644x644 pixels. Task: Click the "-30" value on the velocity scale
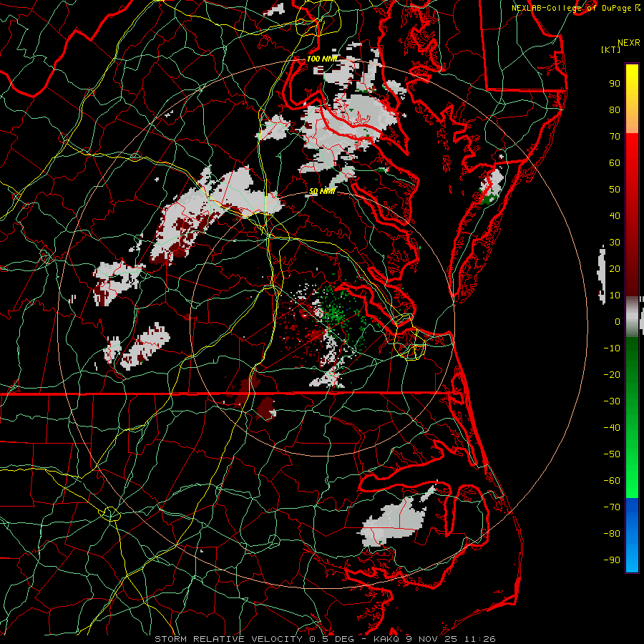coord(612,401)
